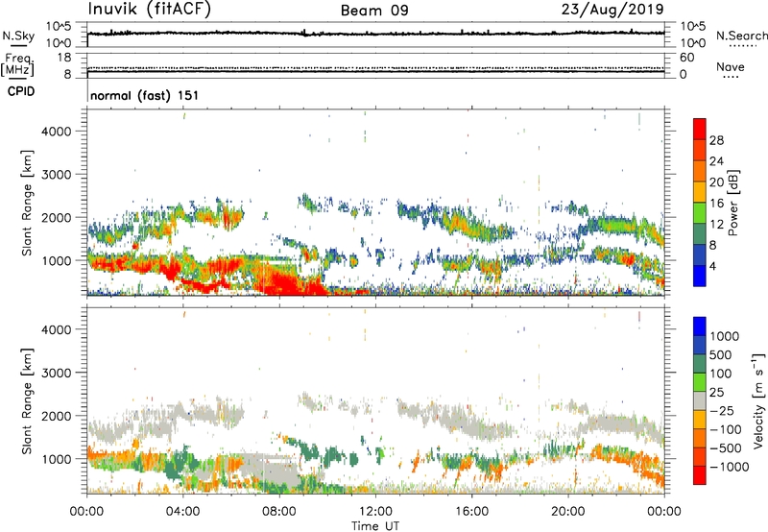Click the 'Time UT' axis title

pos(375,526)
